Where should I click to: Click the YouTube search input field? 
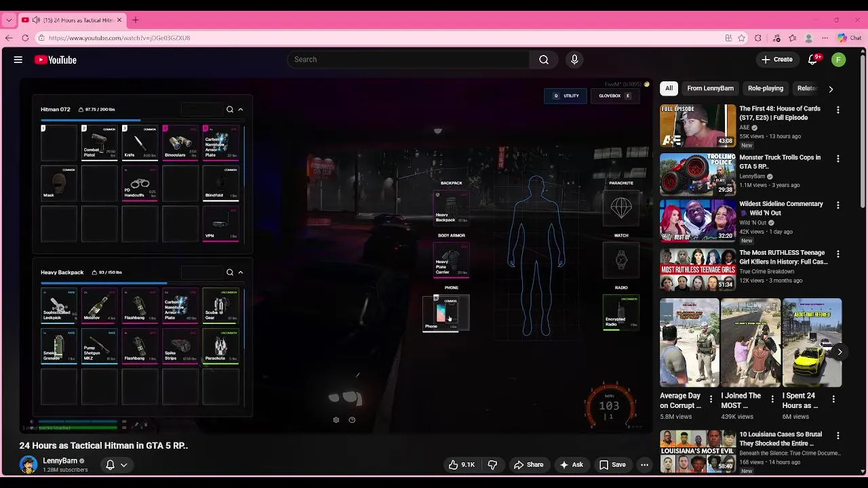tap(408, 60)
